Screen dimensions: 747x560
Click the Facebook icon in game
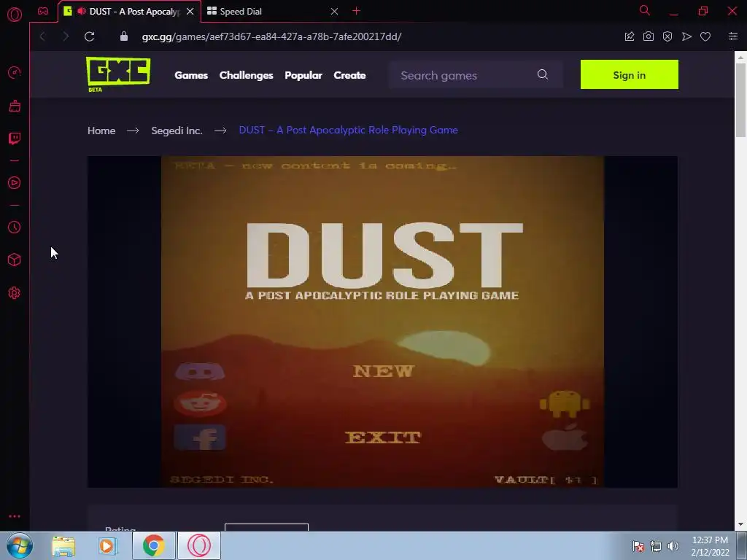coord(200,437)
